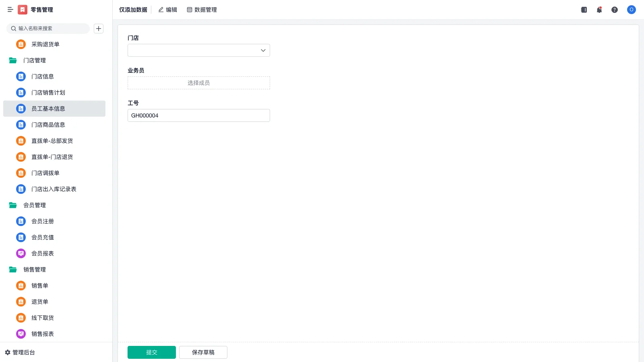This screenshot has width=644, height=362.
Task: Click the 保存草稿 button
Action: (x=203, y=352)
